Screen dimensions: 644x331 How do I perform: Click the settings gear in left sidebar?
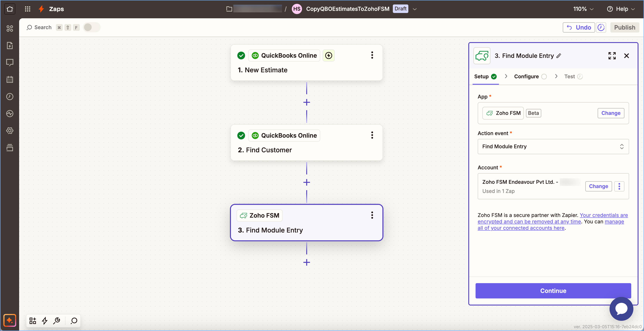tap(10, 130)
